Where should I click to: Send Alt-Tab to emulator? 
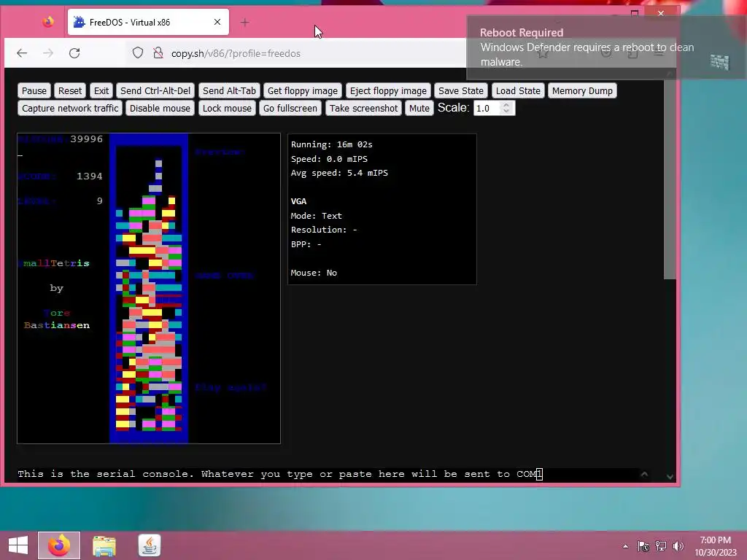click(229, 90)
